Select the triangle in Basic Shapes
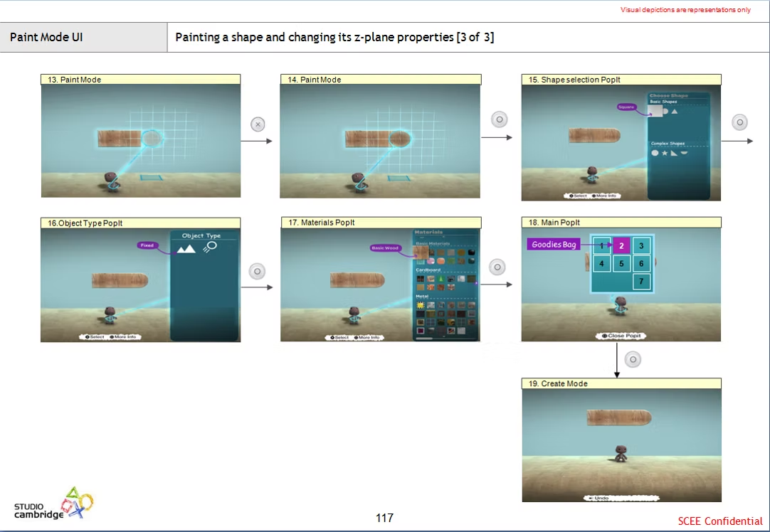The height and width of the screenshot is (532, 770). [x=675, y=112]
